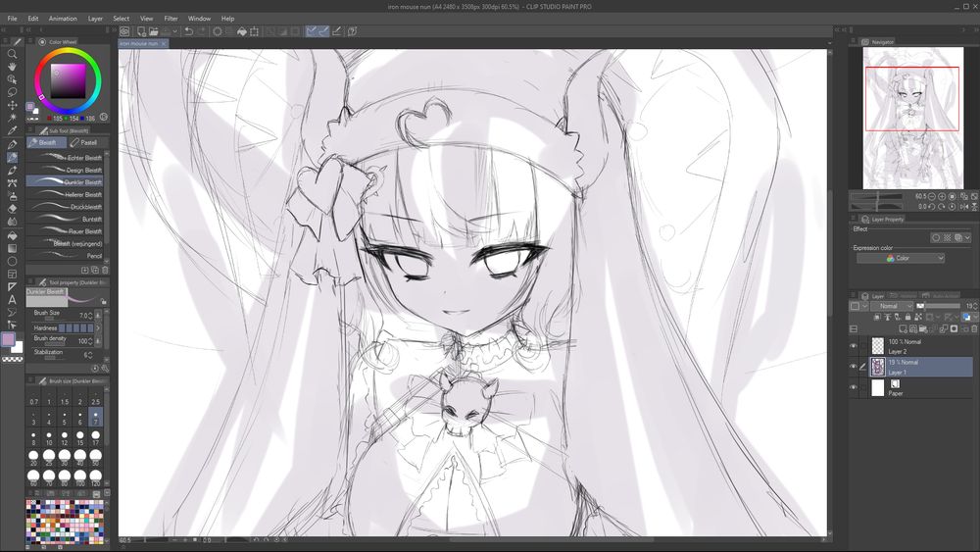Zoom in using Navigator plus icon
Viewport: 980px width, 552px height.
point(942,196)
